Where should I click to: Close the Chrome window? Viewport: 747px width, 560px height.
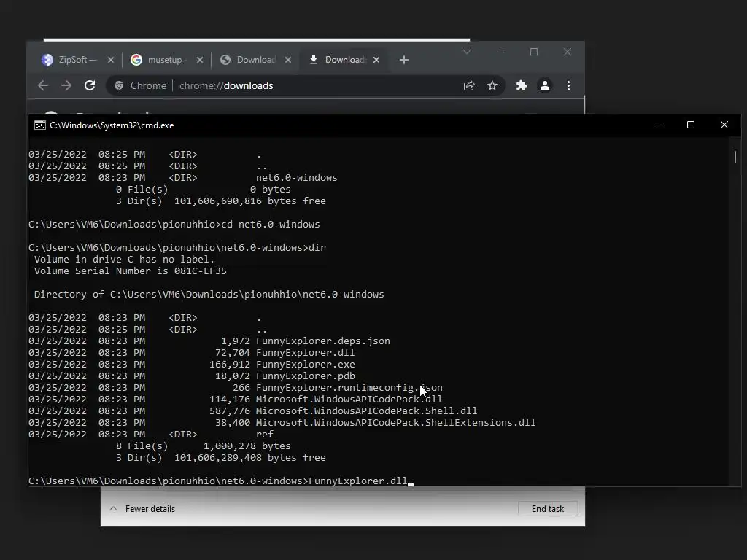point(568,52)
